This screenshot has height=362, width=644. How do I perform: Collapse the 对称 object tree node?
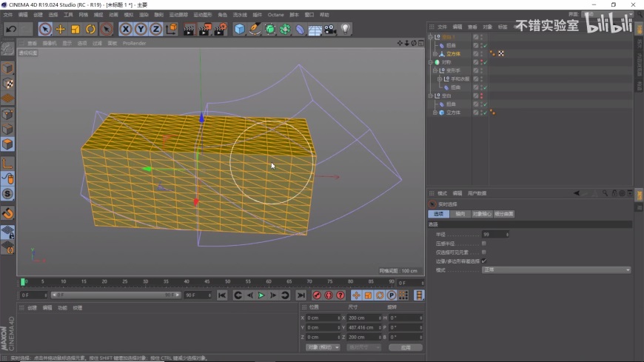(x=431, y=62)
